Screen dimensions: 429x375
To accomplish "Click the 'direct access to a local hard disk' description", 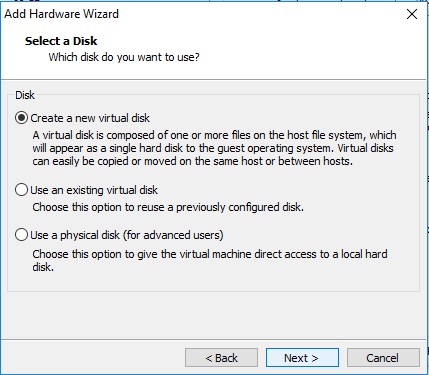I will click(210, 260).
